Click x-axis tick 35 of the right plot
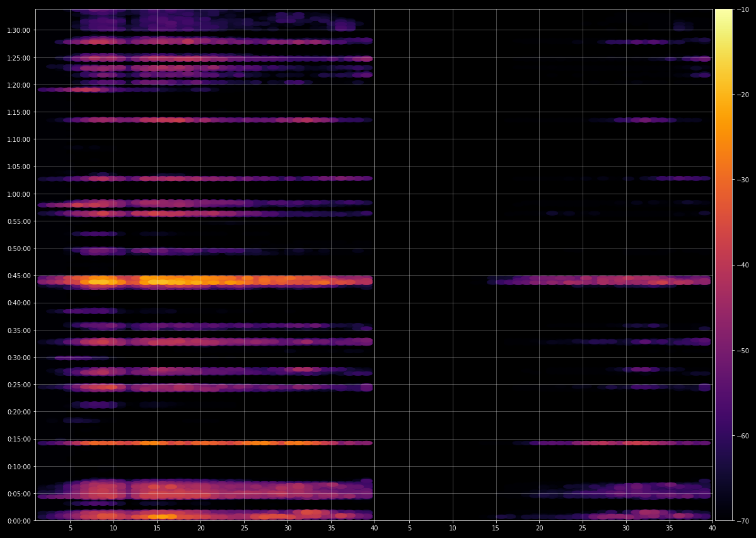 click(x=670, y=528)
